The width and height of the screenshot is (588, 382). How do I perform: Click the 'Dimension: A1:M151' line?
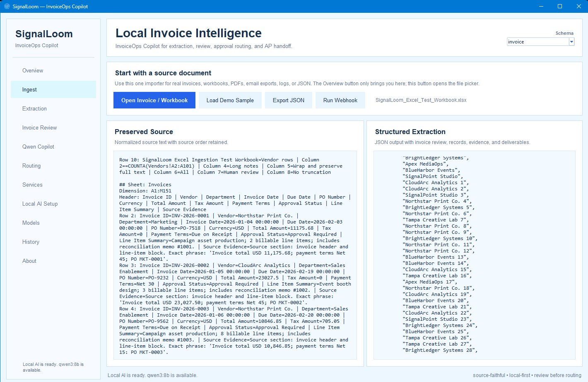click(145, 191)
